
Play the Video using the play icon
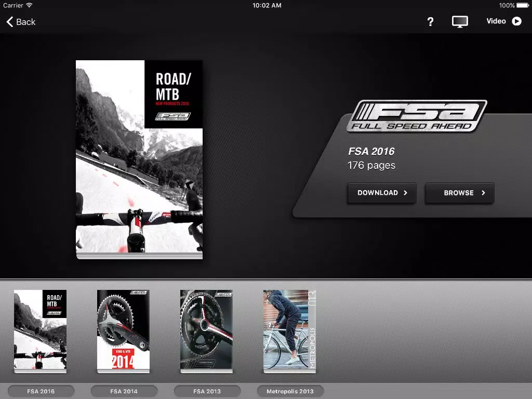(516, 21)
